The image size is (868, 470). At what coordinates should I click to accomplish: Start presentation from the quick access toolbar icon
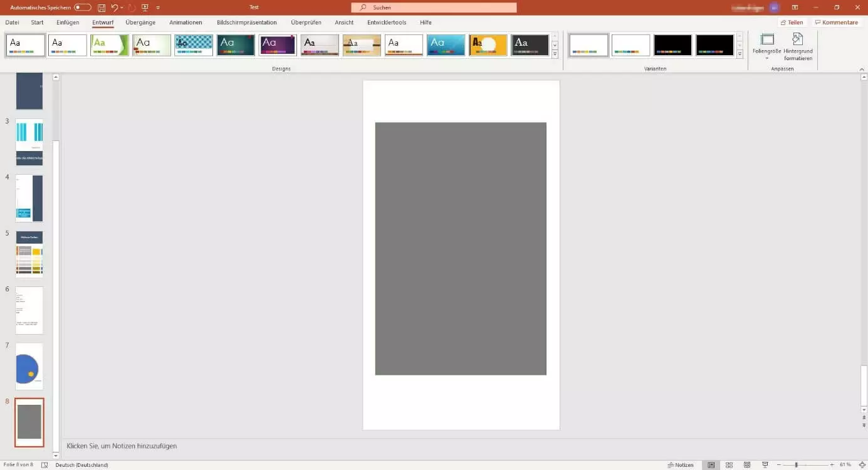coord(145,8)
